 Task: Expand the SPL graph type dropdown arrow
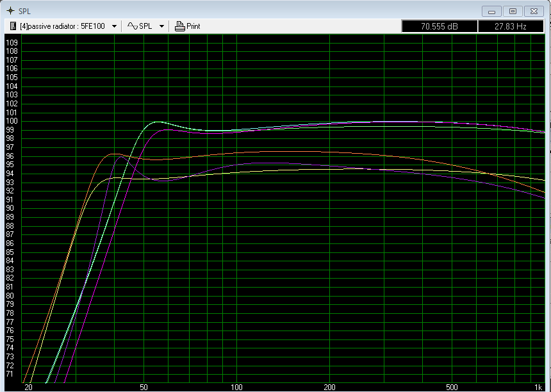coord(161,26)
